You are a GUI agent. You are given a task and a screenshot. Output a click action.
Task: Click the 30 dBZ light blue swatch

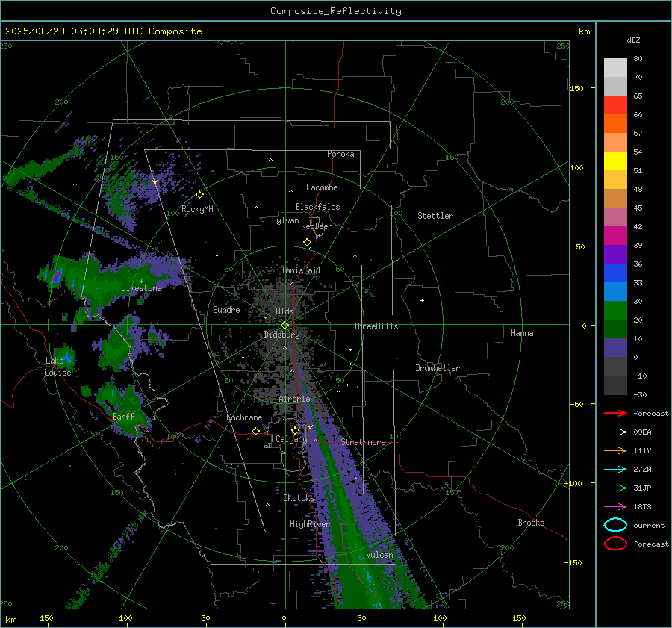(615, 291)
